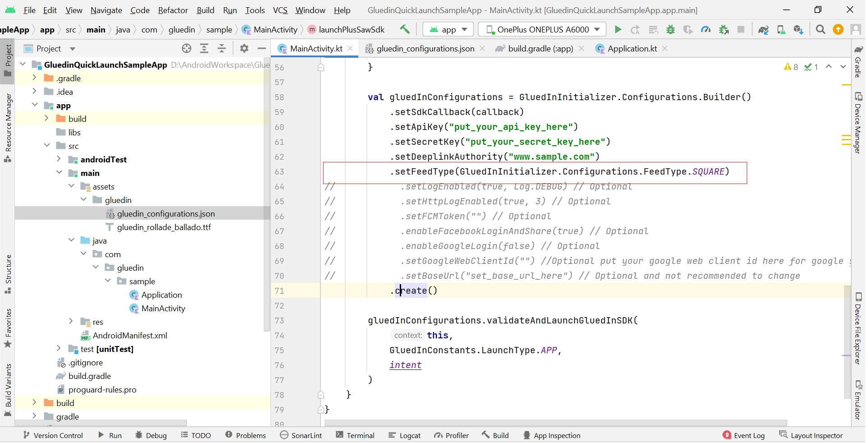Click the Search Everywhere magnifier icon
Viewport: 868px width, 443px height.
[x=820, y=30]
